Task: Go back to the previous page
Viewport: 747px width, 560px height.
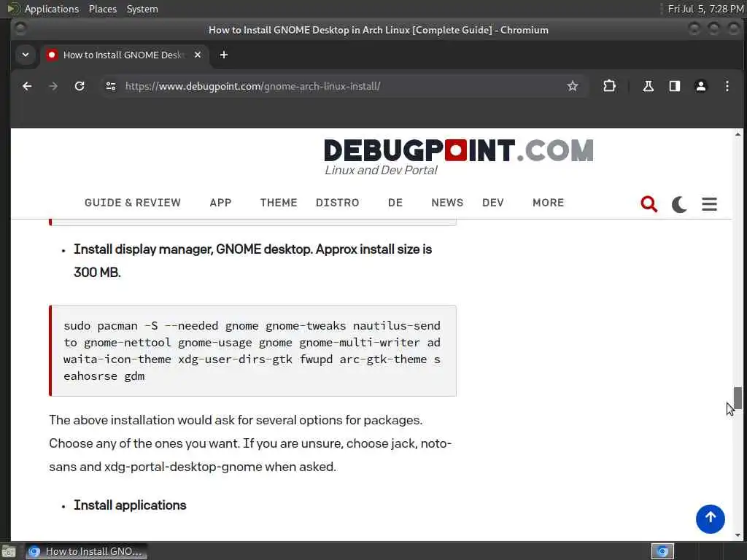Action: click(x=27, y=86)
